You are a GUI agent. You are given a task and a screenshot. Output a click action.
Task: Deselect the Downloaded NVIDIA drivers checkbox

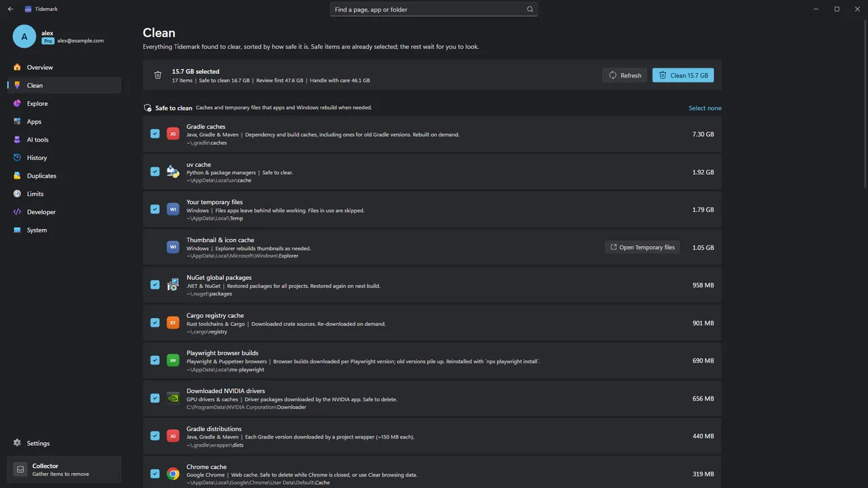pyautogui.click(x=155, y=399)
